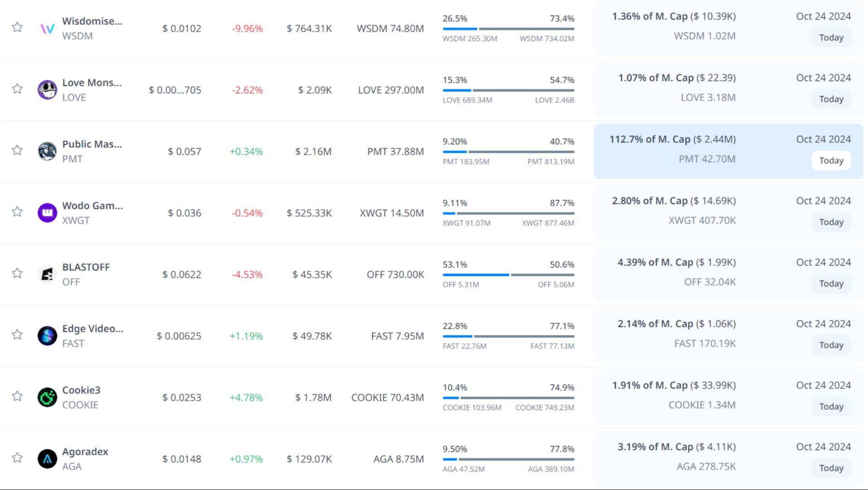Click the Edge Video FAST logo
The width and height of the screenshot is (868, 490).
pyautogui.click(x=47, y=336)
